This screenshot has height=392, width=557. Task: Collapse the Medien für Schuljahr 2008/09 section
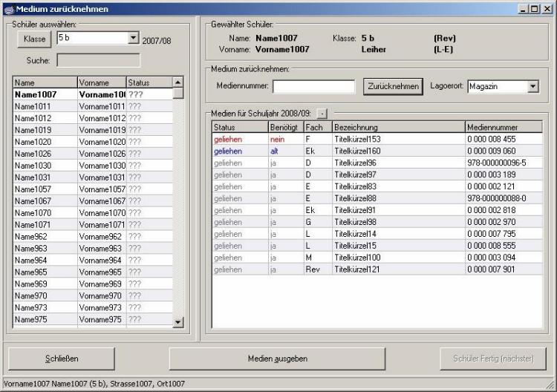(x=321, y=114)
